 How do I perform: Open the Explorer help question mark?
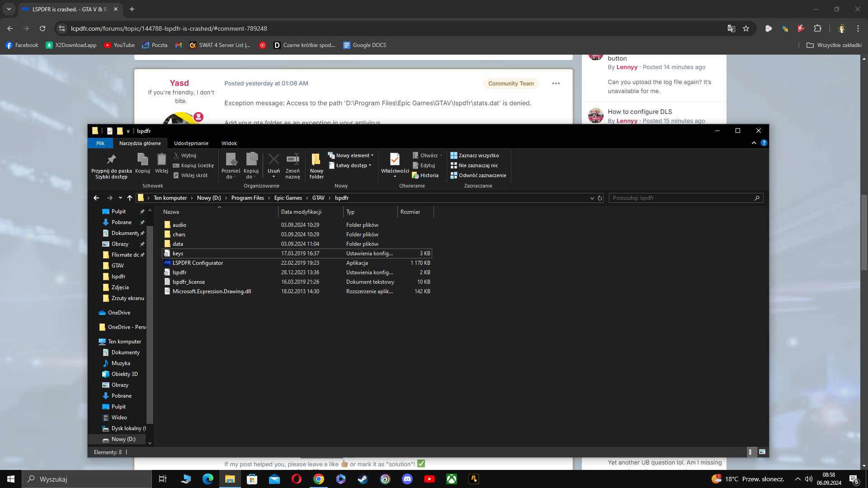coord(764,143)
